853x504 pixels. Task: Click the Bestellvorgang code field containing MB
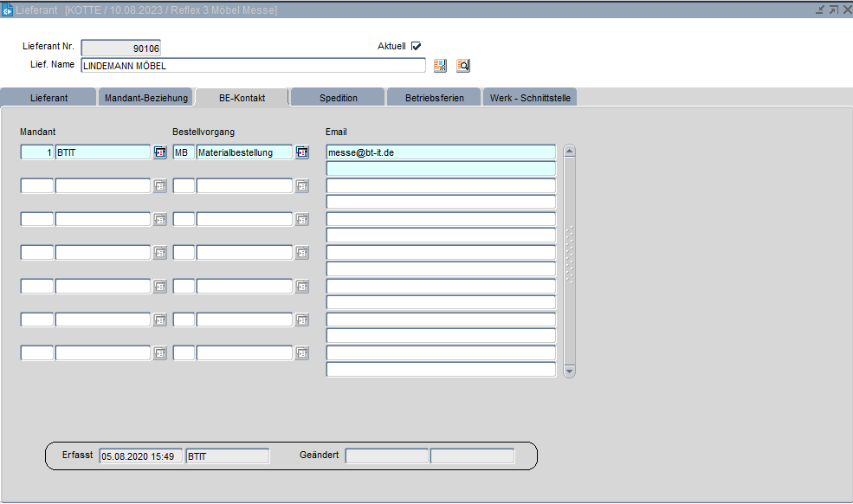(184, 152)
